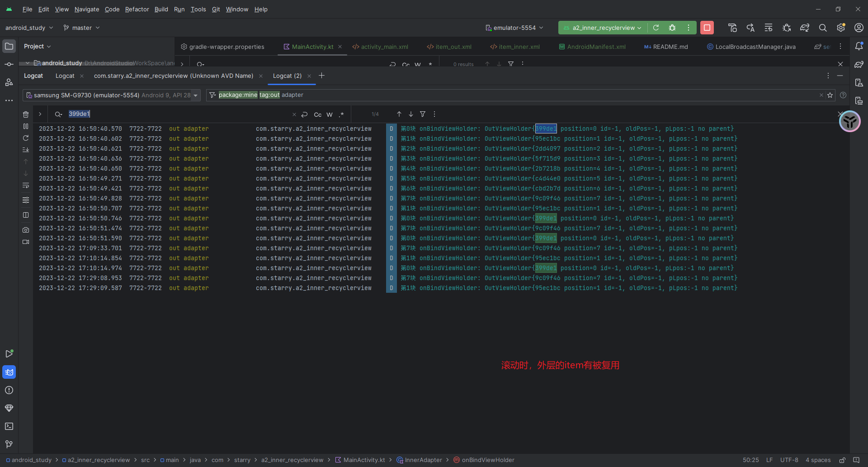This screenshot has width=868, height=467.
Task: Go to next search occurrence arrow
Action: coord(410,114)
